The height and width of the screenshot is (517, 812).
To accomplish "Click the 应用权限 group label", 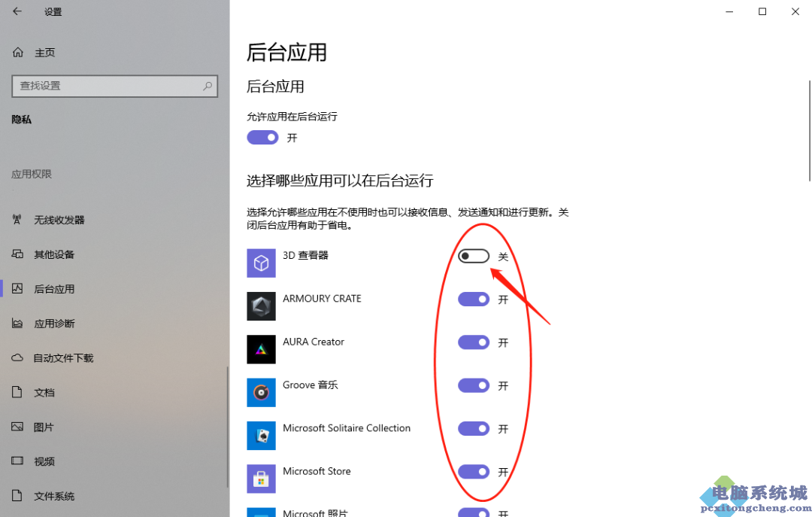I will (x=32, y=175).
